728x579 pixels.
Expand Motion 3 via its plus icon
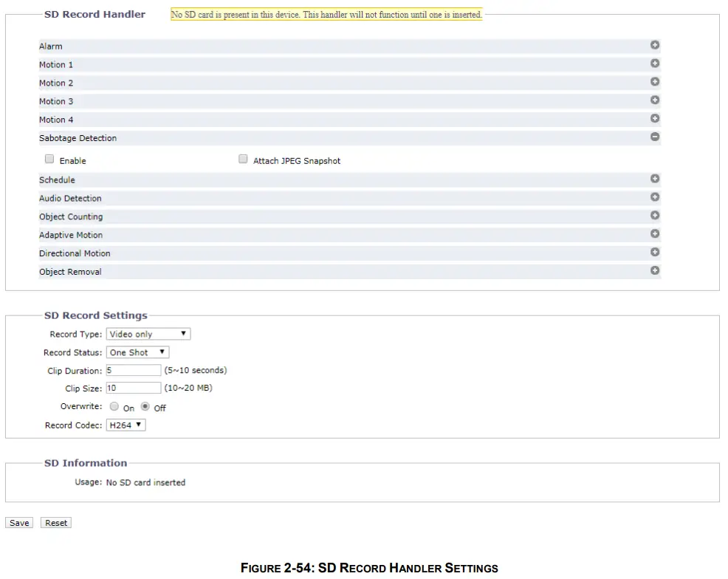point(655,100)
